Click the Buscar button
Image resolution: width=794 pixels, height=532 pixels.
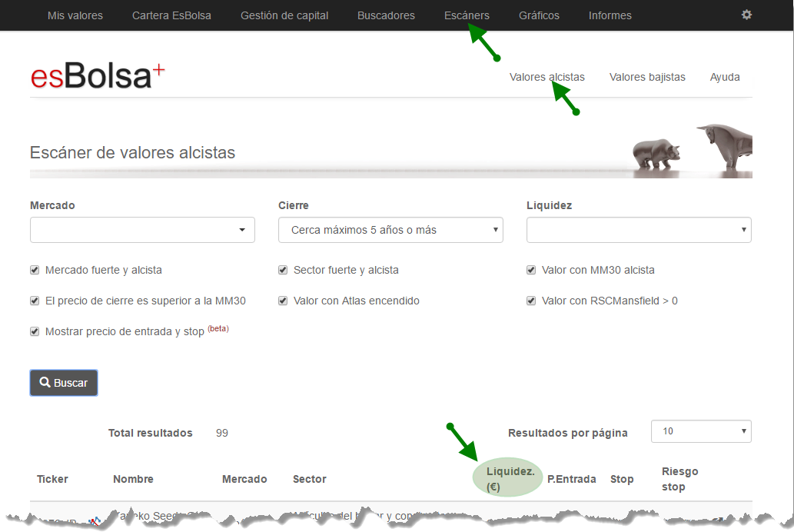(x=64, y=383)
